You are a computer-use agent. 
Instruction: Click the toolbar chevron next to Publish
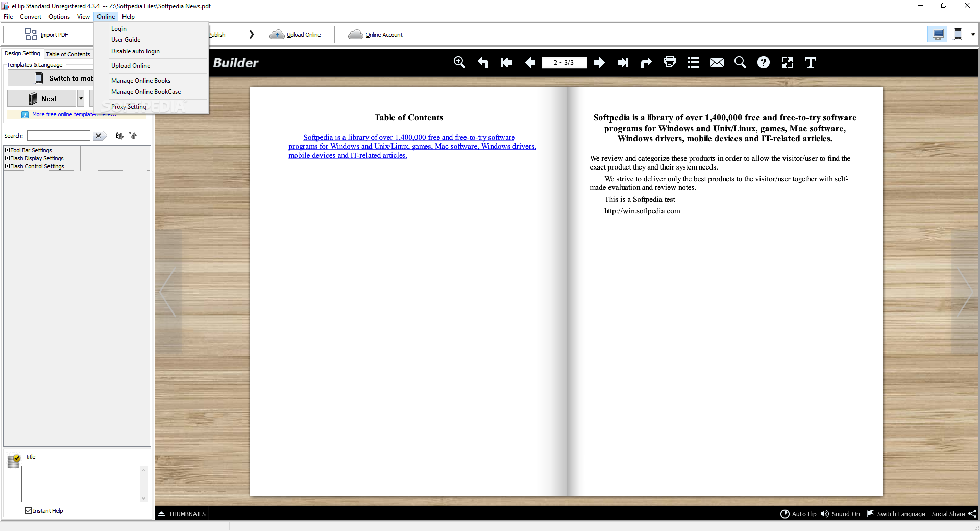(252, 34)
